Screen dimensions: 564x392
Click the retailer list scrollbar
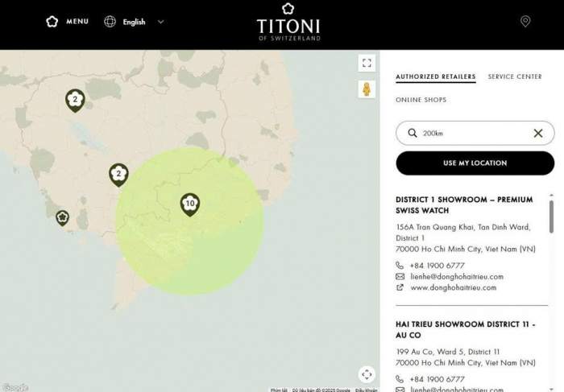[x=551, y=217]
